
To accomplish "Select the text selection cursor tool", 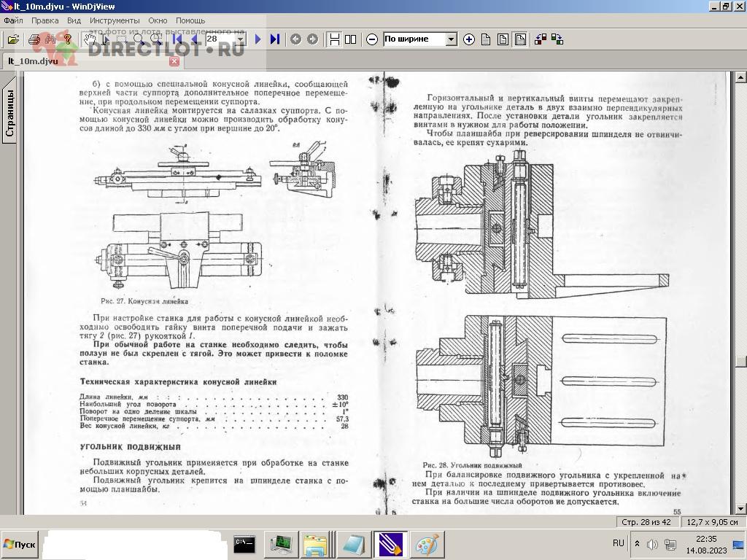I will 105,39.
